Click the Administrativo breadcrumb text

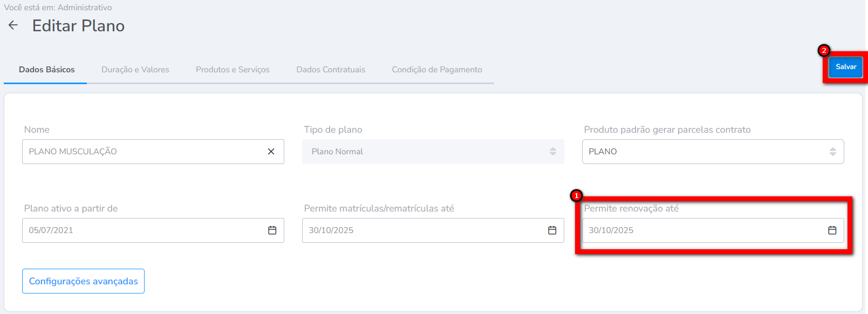pyautogui.click(x=85, y=8)
